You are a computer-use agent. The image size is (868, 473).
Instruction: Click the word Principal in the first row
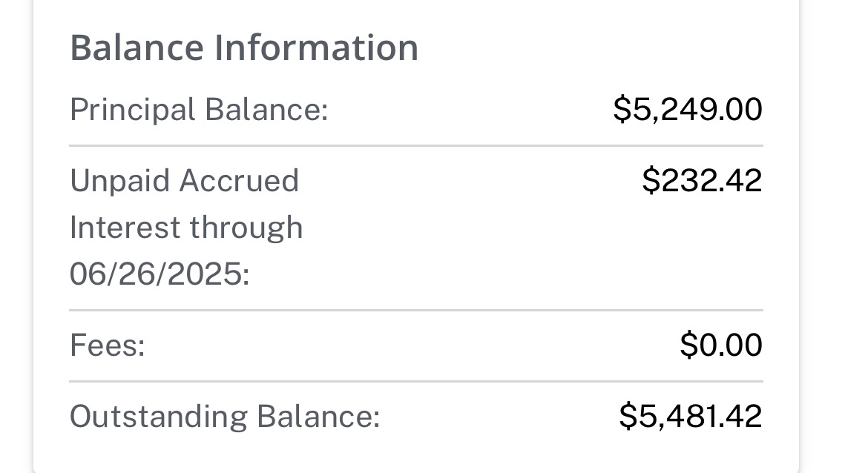click(x=133, y=110)
